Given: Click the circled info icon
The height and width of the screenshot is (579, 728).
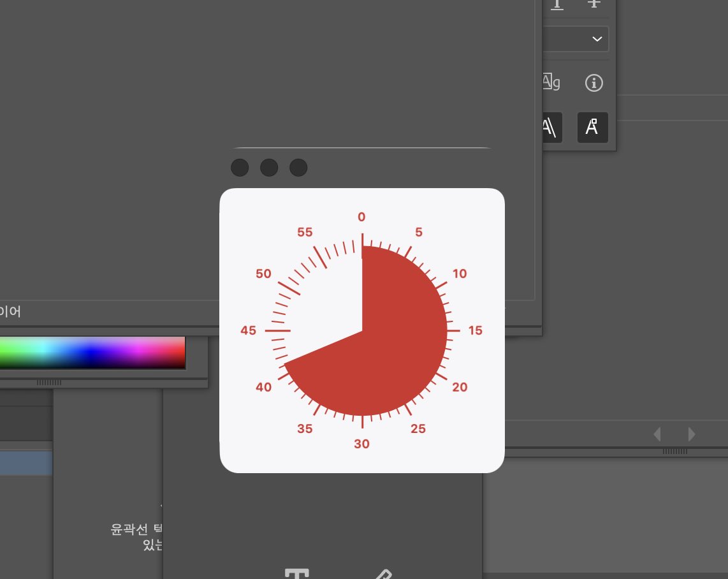Looking at the screenshot, I should [x=594, y=83].
